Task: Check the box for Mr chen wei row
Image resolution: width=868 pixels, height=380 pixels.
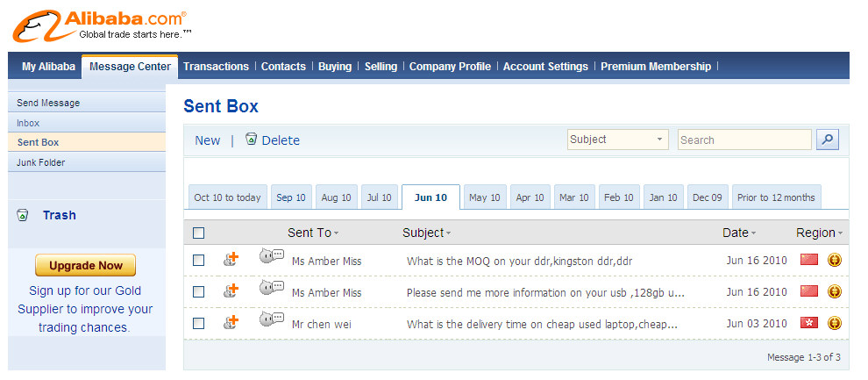Action: 198,323
